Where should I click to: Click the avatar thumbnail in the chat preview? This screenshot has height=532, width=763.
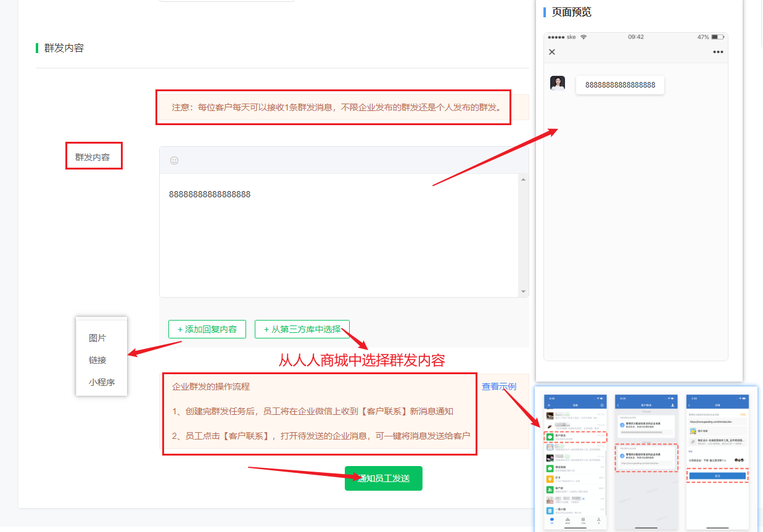558,84
